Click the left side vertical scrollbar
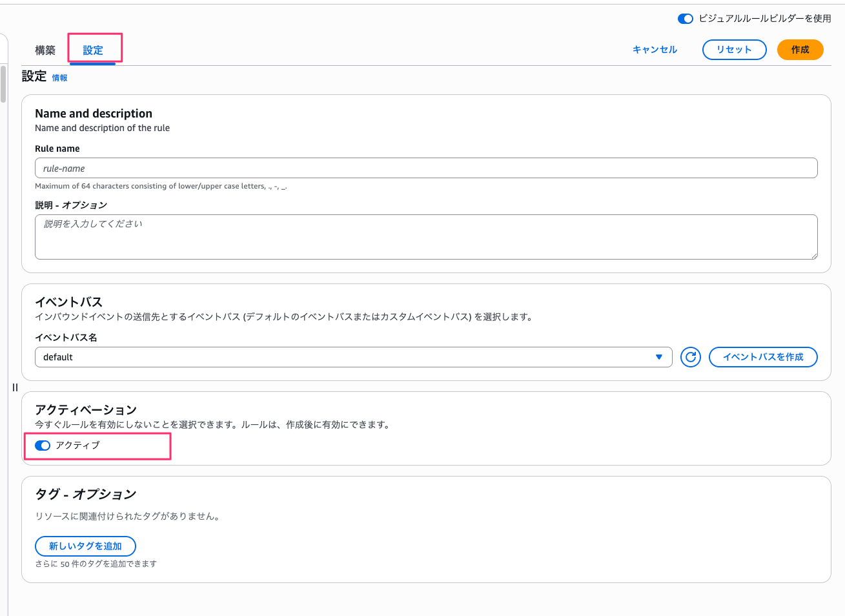The height and width of the screenshot is (616, 845). click(3, 84)
